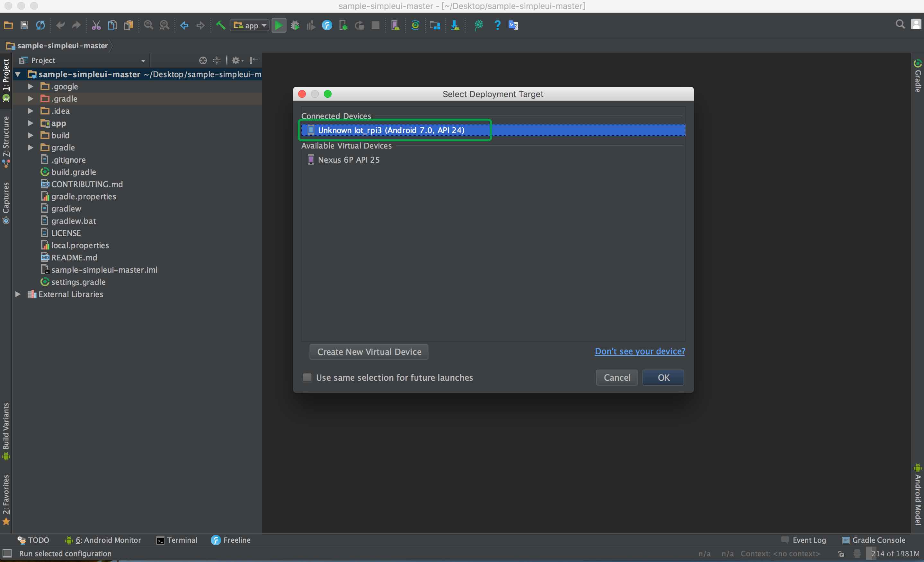924x562 pixels.
Task: Open the Gradle side panel tab
Action: (918, 76)
